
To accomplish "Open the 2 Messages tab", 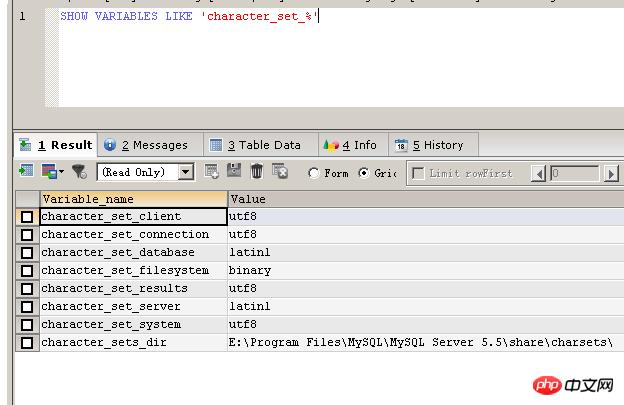I will 151,145.
